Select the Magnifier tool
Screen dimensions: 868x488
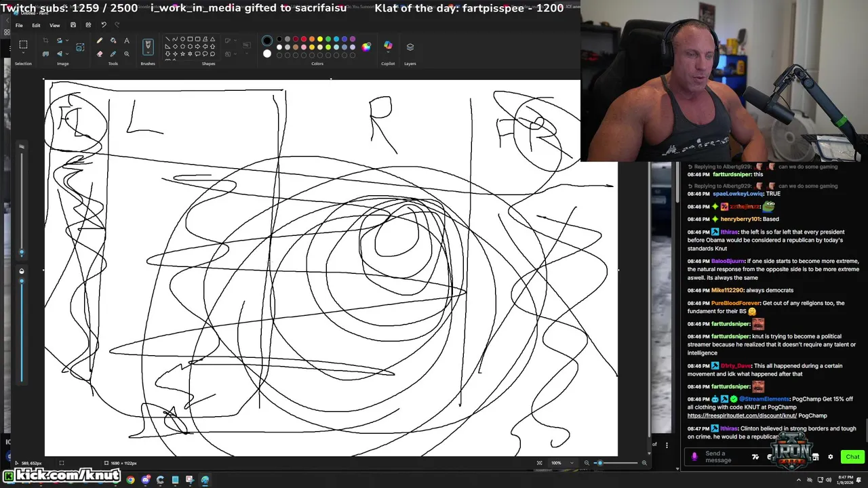[x=126, y=54]
